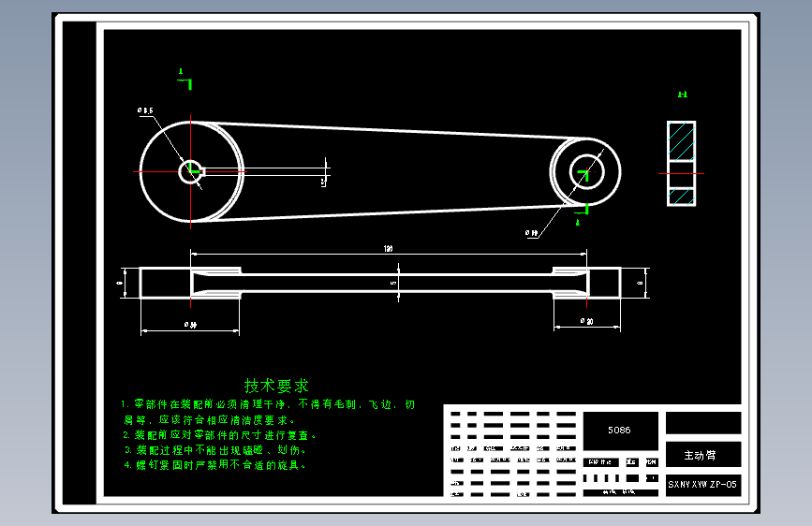The height and width of the screenshot is (526, 812).
Task: Select the height dimension 8 at right end
Action: click(x=640, y=283)
